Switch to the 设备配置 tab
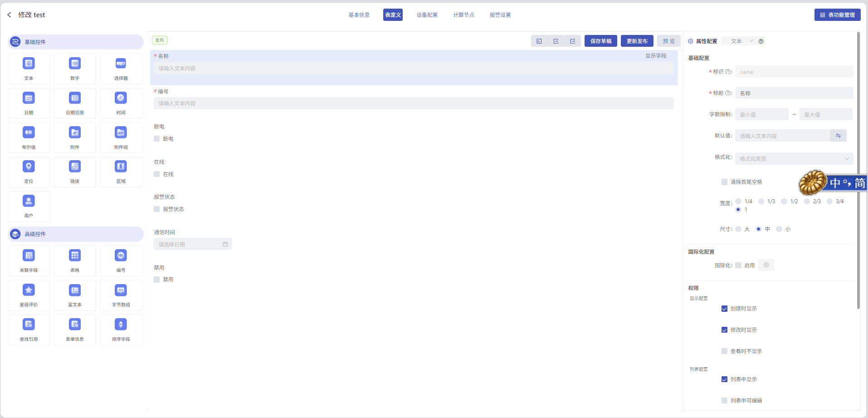868x418 pixels. (427, 15)
